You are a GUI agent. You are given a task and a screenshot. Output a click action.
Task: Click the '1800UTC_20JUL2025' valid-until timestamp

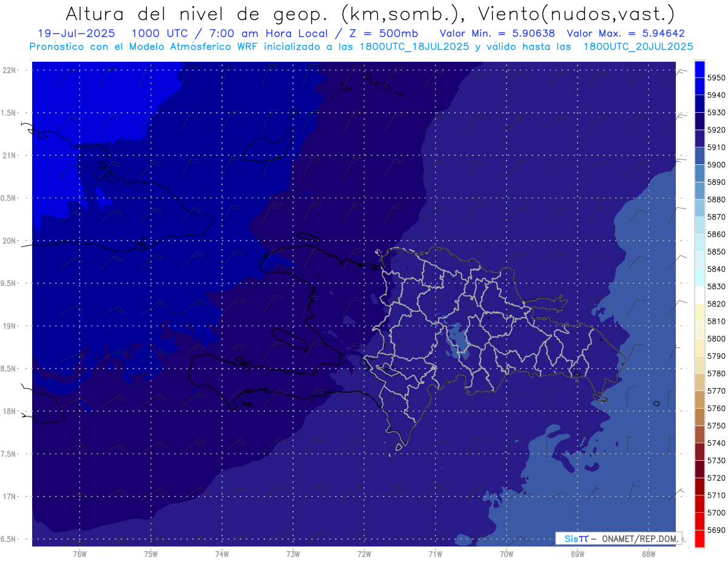pos(638,46)
